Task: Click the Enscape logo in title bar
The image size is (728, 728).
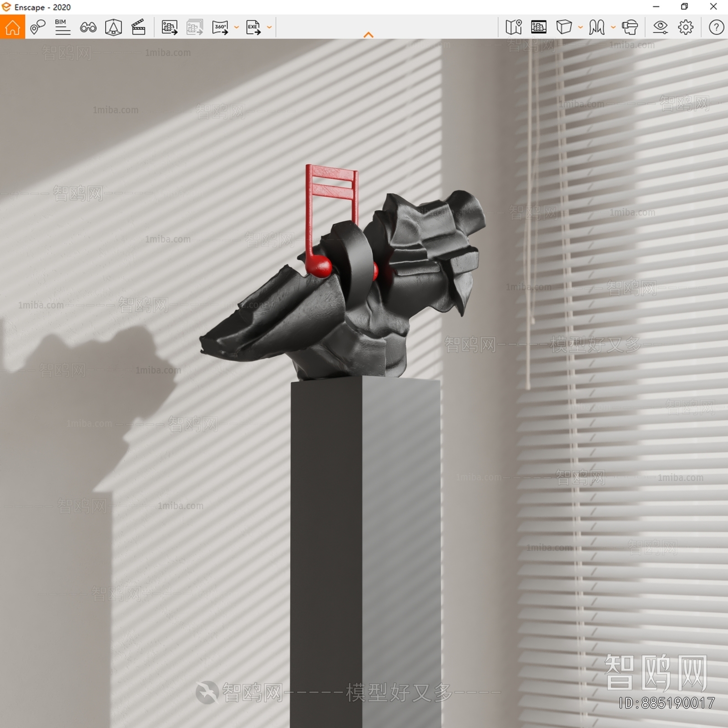Action: (x=6, y=7)
